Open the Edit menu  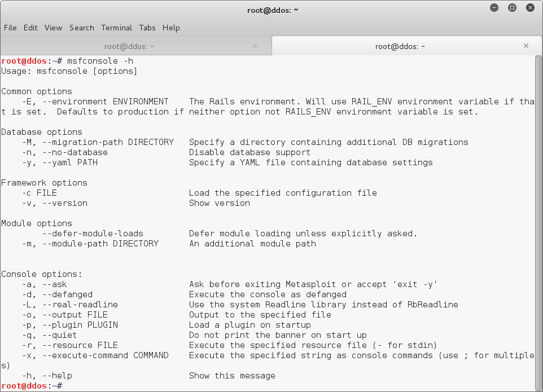pos(30,28)
